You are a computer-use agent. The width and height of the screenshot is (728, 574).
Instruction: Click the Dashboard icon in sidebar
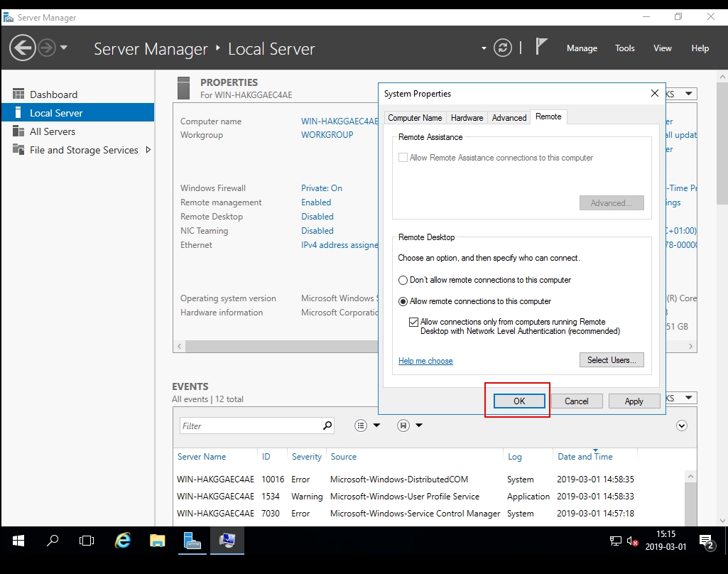click(x=18, y=94)
